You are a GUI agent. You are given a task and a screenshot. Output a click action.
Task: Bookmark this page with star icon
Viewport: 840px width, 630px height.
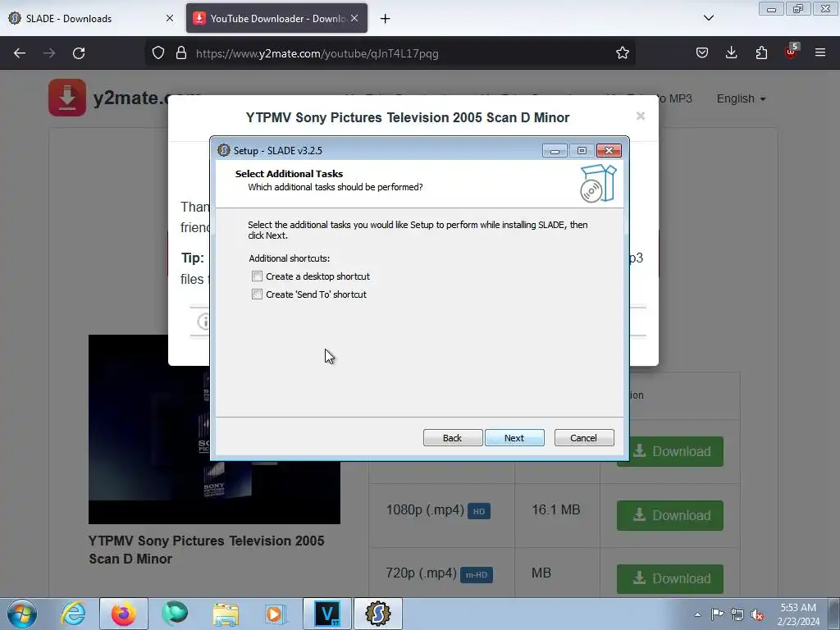click(x=622, y=53)
